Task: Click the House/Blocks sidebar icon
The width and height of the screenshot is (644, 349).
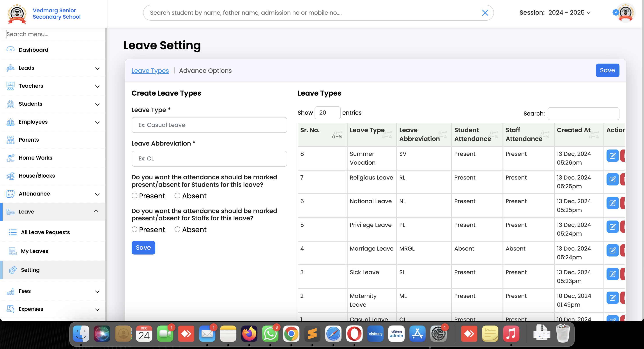Action: (x=10, y=176)
